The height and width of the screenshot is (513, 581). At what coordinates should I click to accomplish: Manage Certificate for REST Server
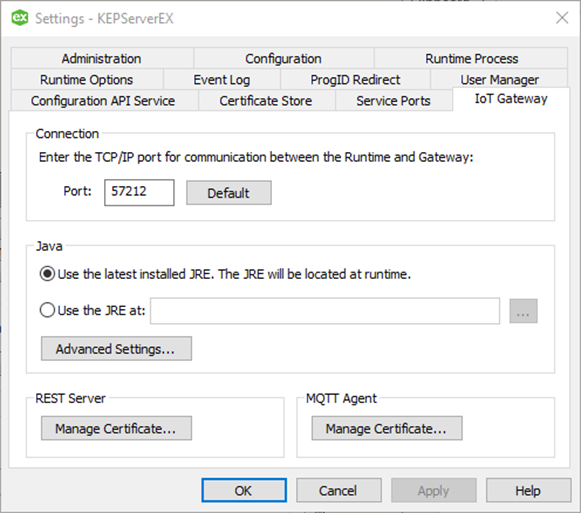(116, 428)
